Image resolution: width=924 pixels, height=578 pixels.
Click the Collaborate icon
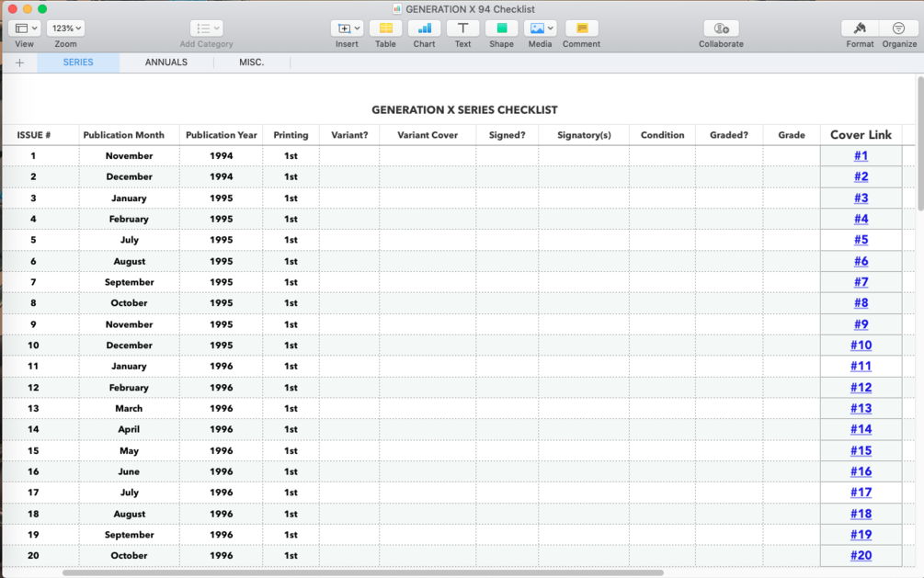click(722, 28)
